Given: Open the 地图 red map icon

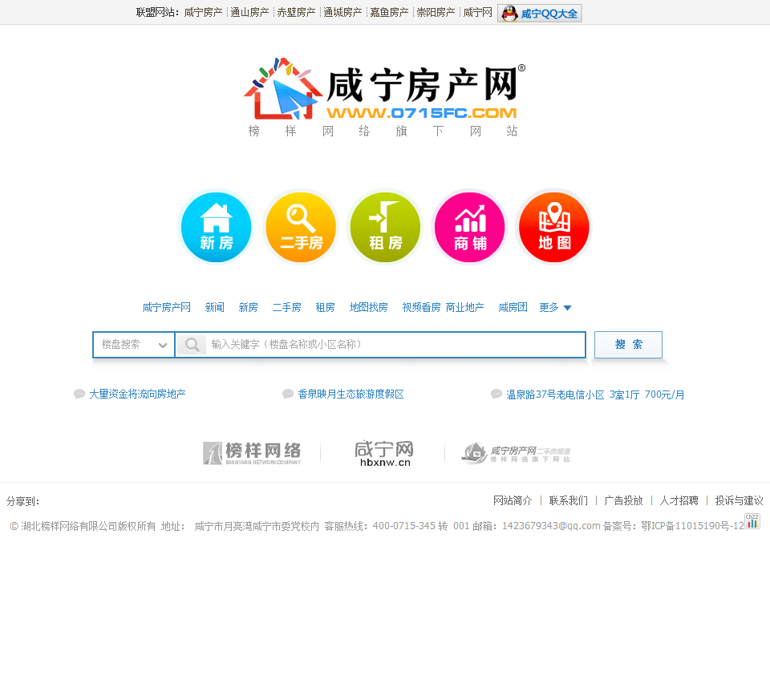Looking at the screenshot, I should [x=554, y=227].
